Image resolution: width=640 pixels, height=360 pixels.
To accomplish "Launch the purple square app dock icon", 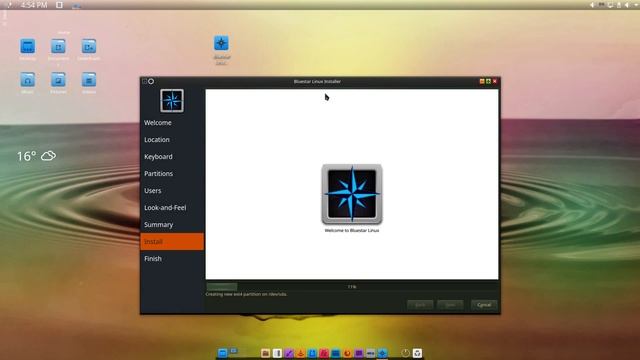I will click(x=359, y=353).
